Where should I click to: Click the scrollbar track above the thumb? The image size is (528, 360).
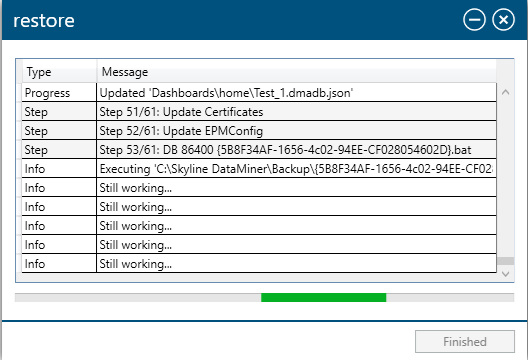(505, 178)
